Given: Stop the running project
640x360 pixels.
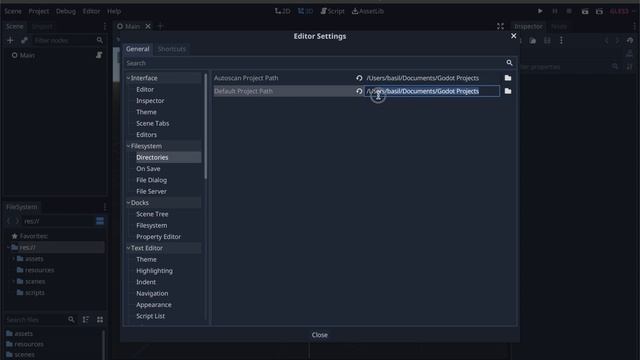Looking at the screenshot, I should tap(569, 11).
